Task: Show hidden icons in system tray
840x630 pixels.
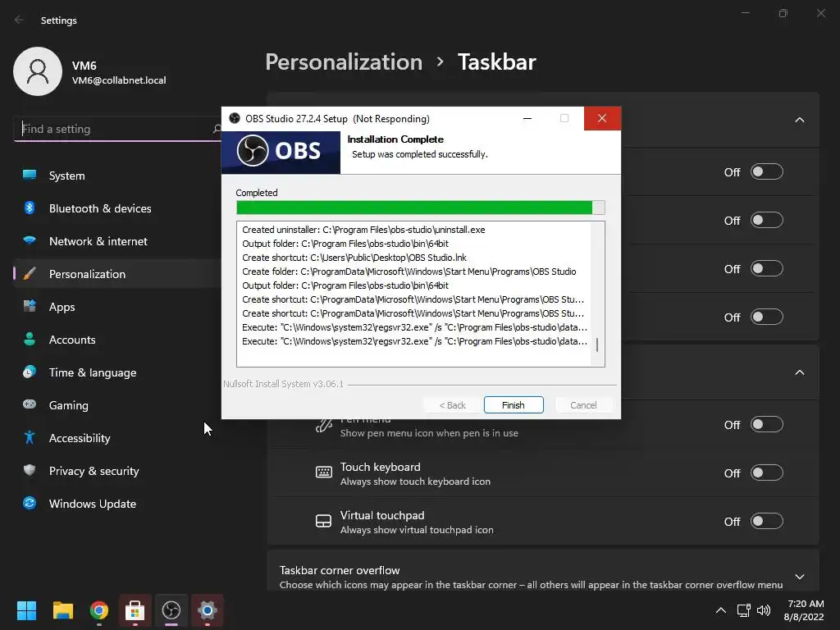Action: (721, 610)
